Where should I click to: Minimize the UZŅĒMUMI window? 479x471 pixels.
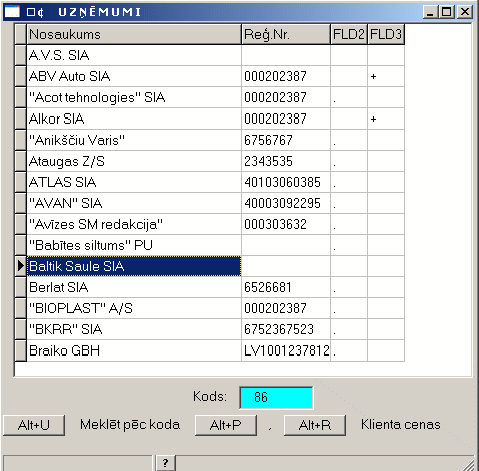click(x=431, y=12)
